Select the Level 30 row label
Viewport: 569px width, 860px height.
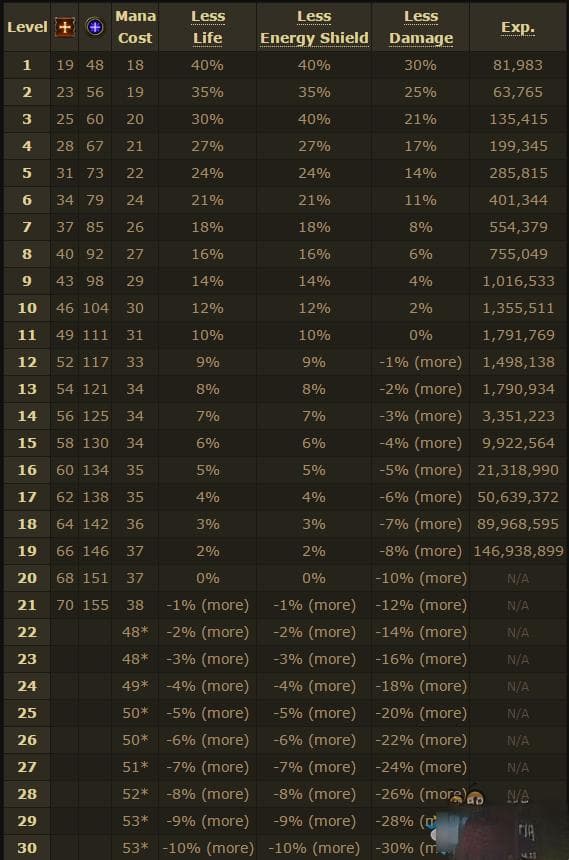pyautogui.click(x=27, y=848)
